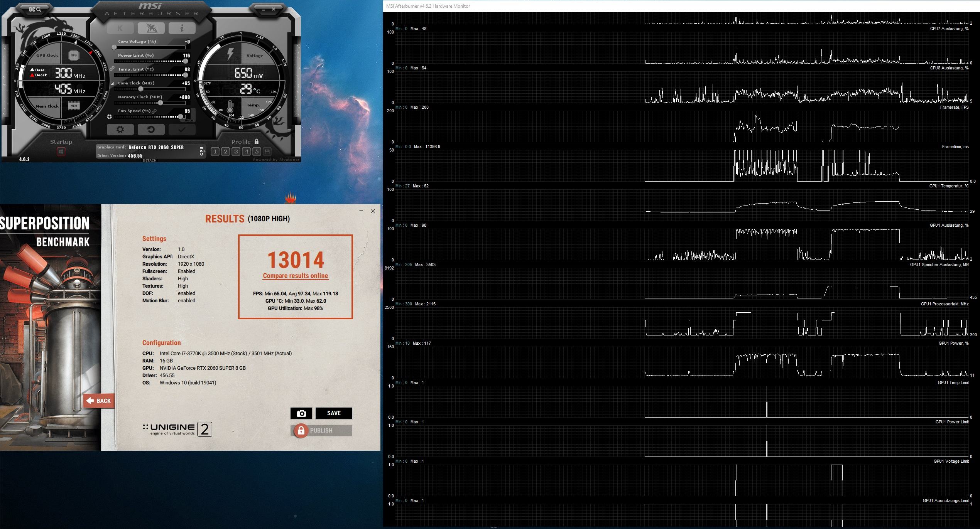Save current settings to profile
Image resolution: width=980 pixels, height=529 pixels.
[x=267, y=152]
